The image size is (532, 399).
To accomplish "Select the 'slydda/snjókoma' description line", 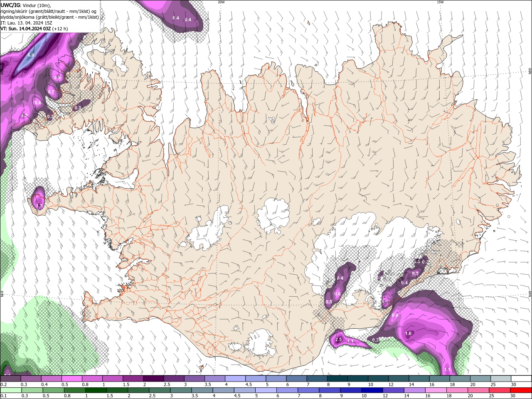I will click(49, 17).
